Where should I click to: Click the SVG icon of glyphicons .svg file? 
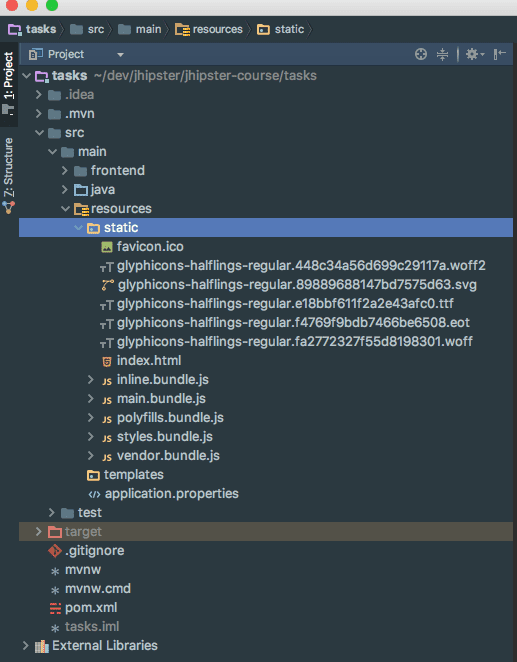[107, 285]
